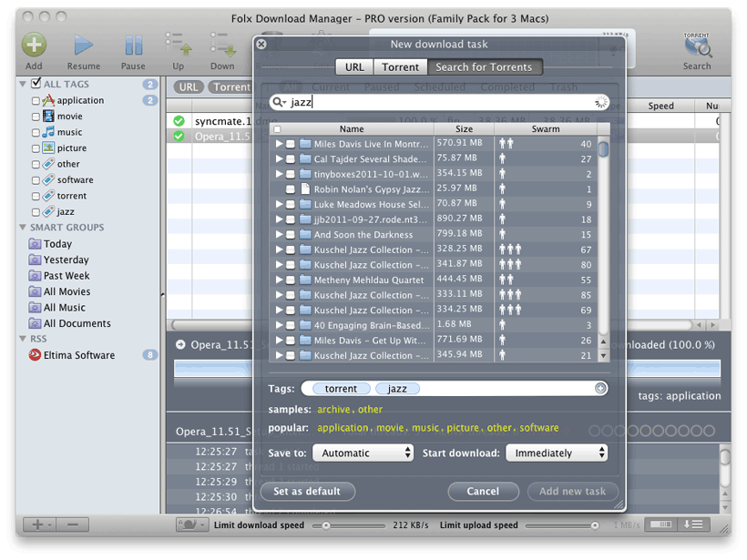
Task: Click the All Movies smart group icon
Action: pyautogui.click(x=35, y=291)
